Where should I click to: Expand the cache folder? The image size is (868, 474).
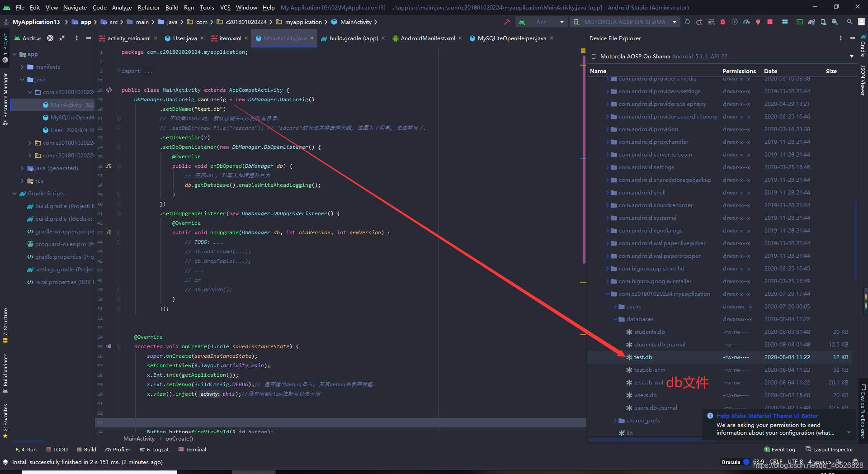615,307
